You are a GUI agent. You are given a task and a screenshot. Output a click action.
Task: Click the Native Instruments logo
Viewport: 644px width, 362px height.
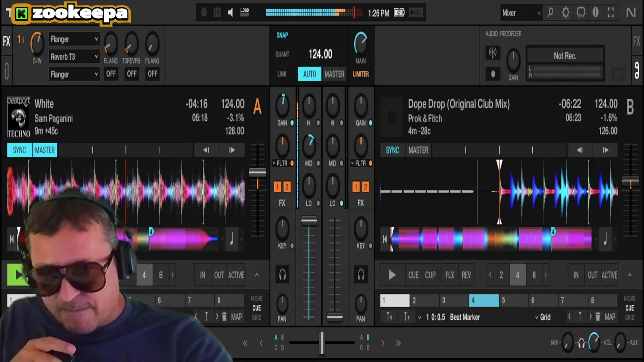631,13
